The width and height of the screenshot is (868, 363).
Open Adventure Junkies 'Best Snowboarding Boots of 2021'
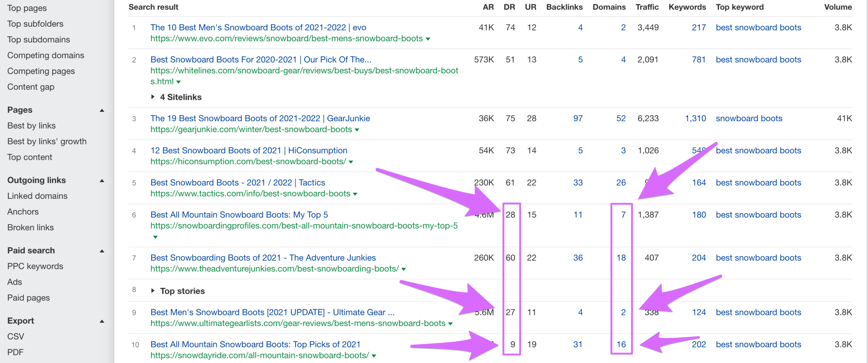263,258
